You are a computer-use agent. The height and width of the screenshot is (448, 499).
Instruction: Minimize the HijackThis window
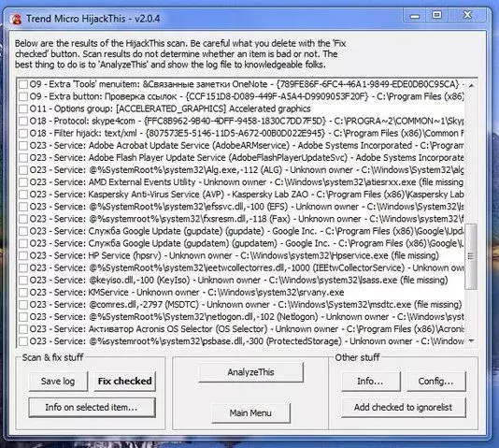[x=415, y=16]
